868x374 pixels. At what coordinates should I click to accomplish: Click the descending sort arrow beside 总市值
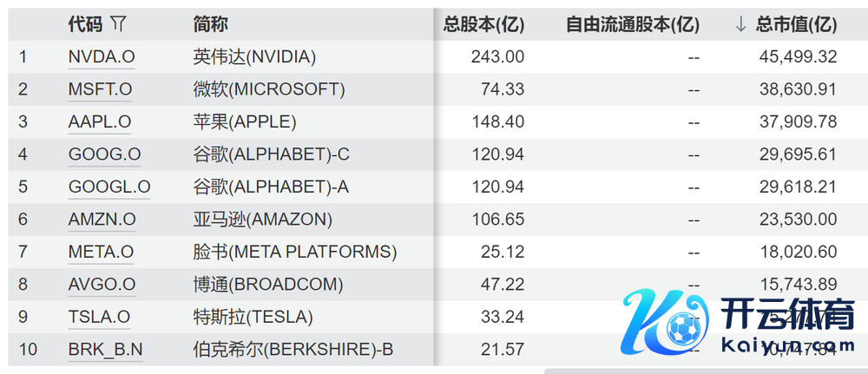[740, 25]
